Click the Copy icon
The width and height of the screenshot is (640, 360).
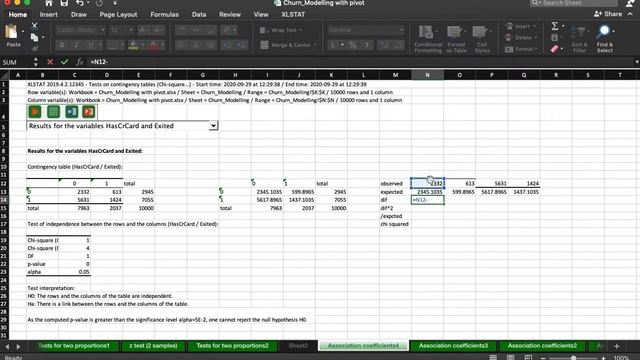point(35,38)
